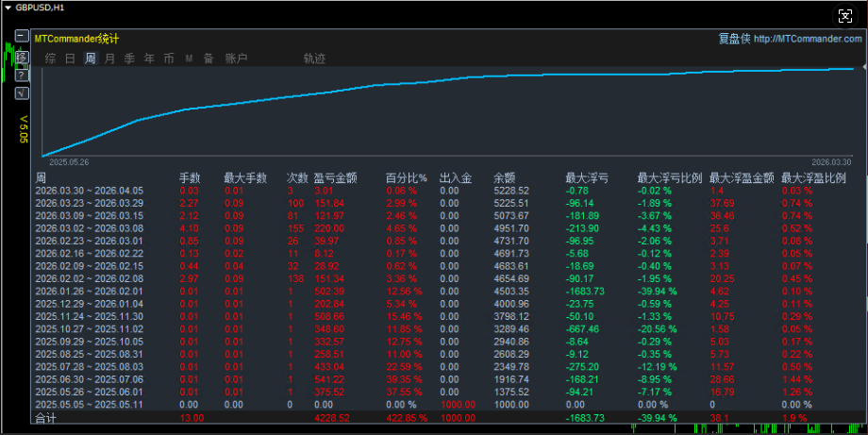Screen dimensions: 868x435
Task: Open the question mark help icon
Action: (21, 75)
